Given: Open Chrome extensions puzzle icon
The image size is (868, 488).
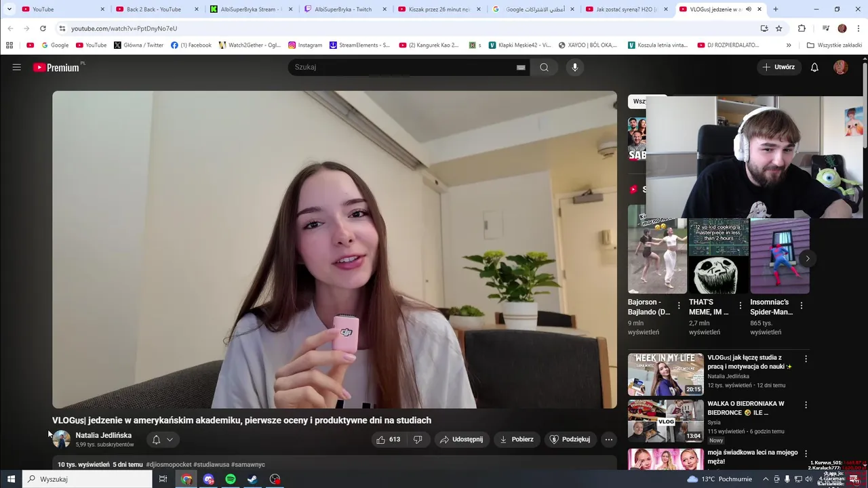Looking at the screenshot, I should (x=802, y=28).
